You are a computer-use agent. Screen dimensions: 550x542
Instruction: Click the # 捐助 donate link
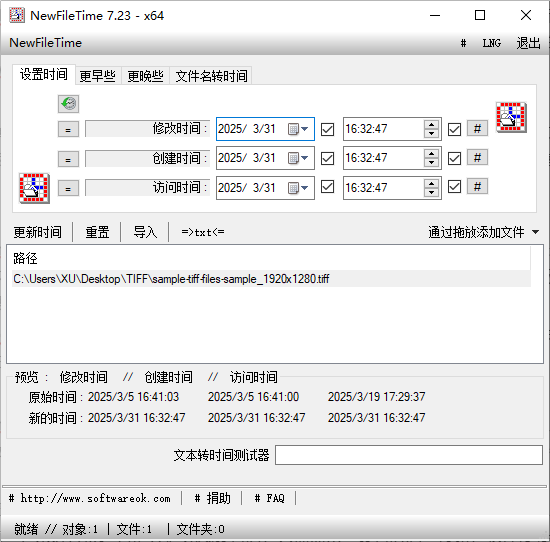(213, 498)
